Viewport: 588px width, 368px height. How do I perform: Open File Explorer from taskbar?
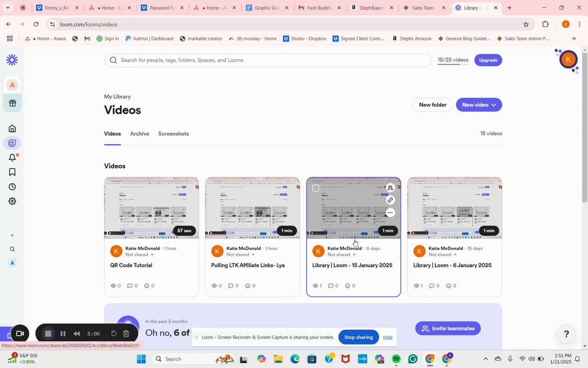pos(278,359)
